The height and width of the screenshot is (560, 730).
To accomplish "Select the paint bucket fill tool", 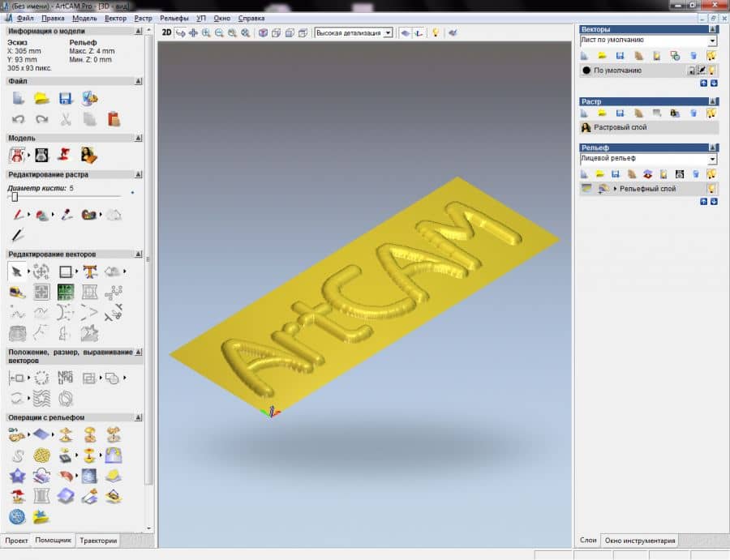I will pyautogui.click(x=42, y=215).
